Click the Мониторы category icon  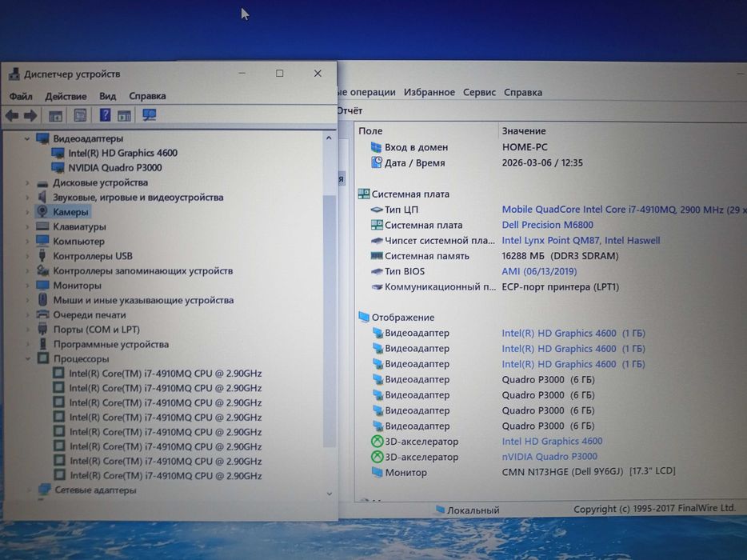pyautogui.click(x=42, y=285)
